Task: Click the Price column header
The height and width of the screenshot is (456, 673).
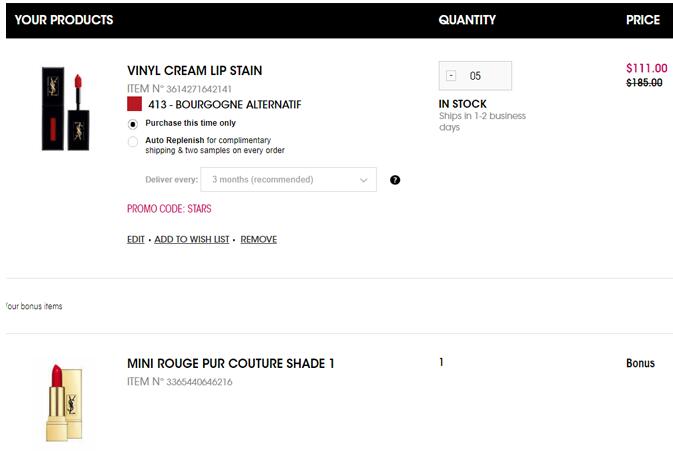Action: (643, 20)
